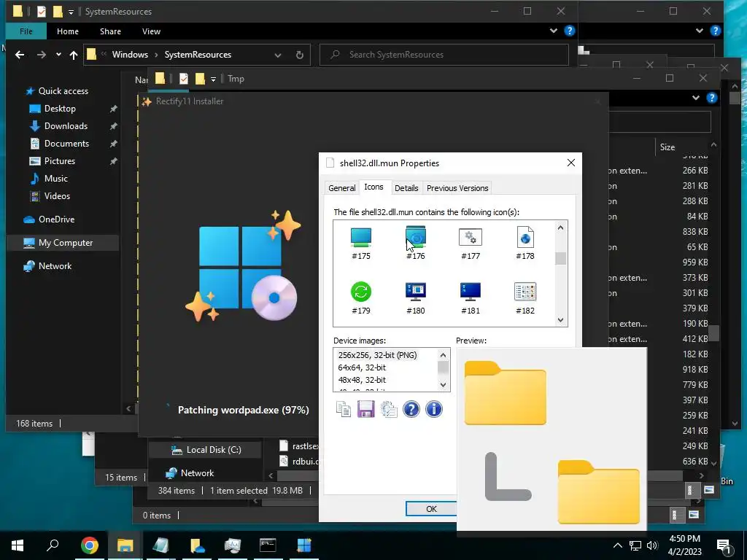
Task: Click the OK button in Properties dialog
Action: point(431,508)
